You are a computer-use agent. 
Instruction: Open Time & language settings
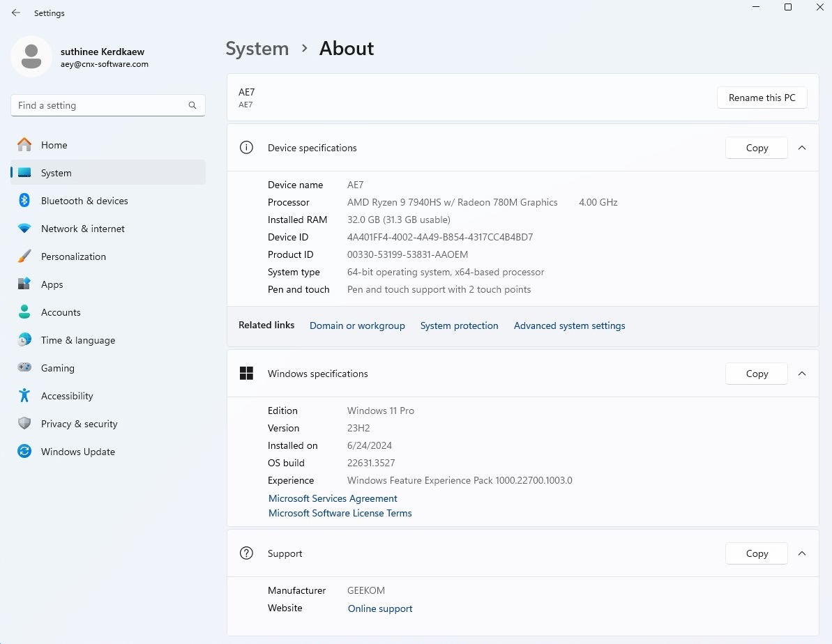point(108,340)
